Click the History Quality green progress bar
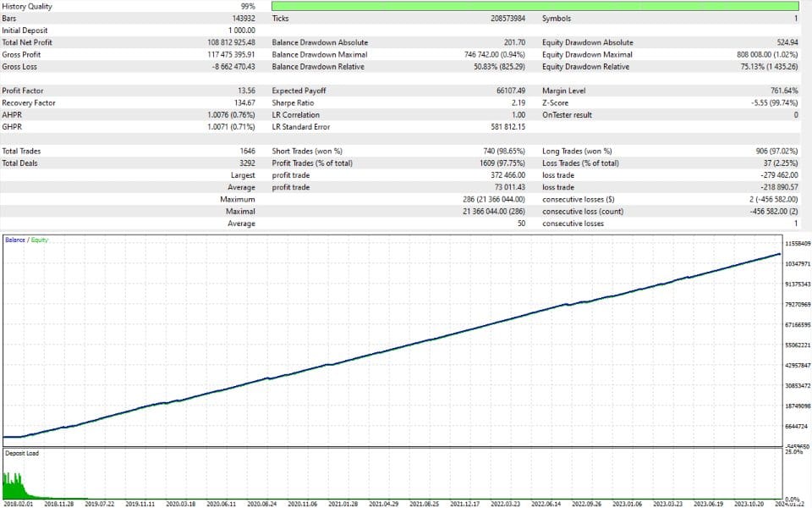Image resolution: width=812 pixels, height=508 pixels. click(535, 6)
